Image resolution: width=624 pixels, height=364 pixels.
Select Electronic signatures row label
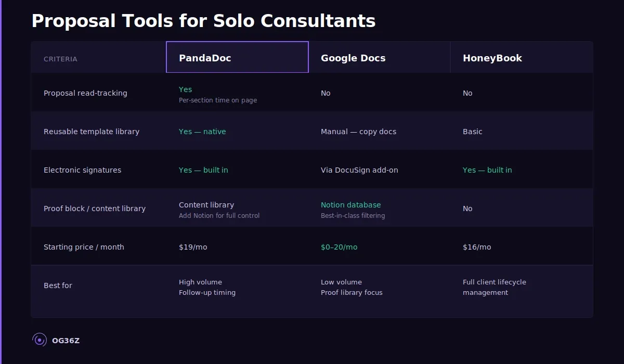(x=82, y=170)
